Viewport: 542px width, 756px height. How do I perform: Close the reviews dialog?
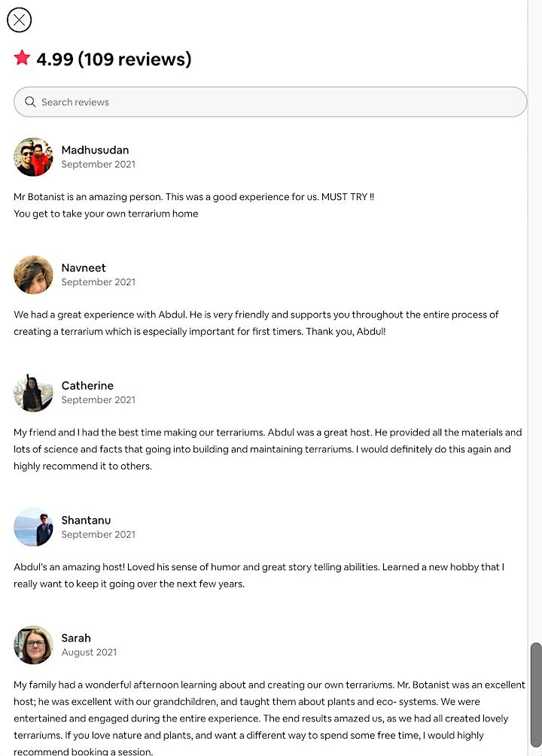(19, 20)
